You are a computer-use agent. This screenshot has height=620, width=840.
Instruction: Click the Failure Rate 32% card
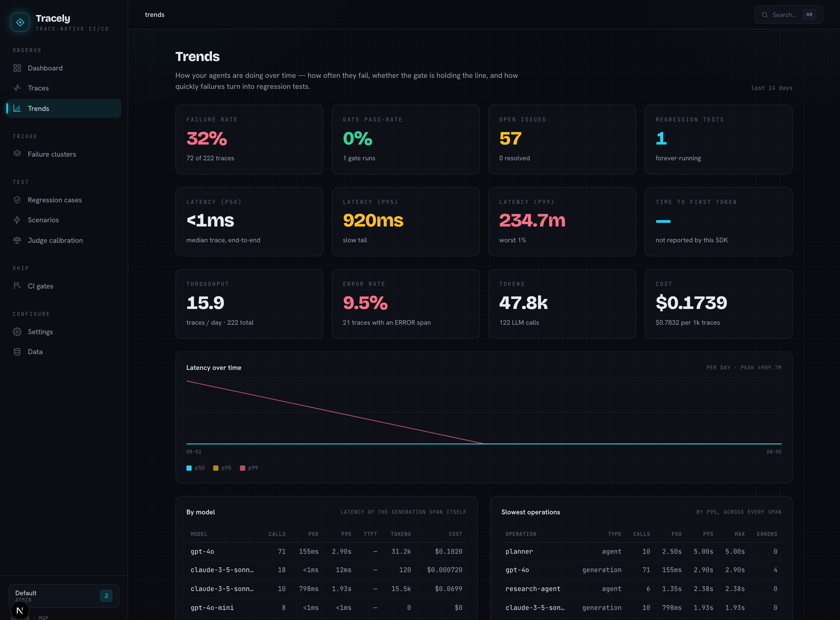coord(249,140)
